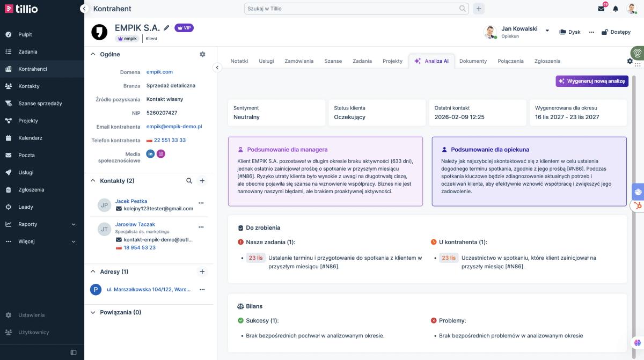Open the Dysk button
Image resolution: width=644 pixels, height=360 pixels.
569,32
